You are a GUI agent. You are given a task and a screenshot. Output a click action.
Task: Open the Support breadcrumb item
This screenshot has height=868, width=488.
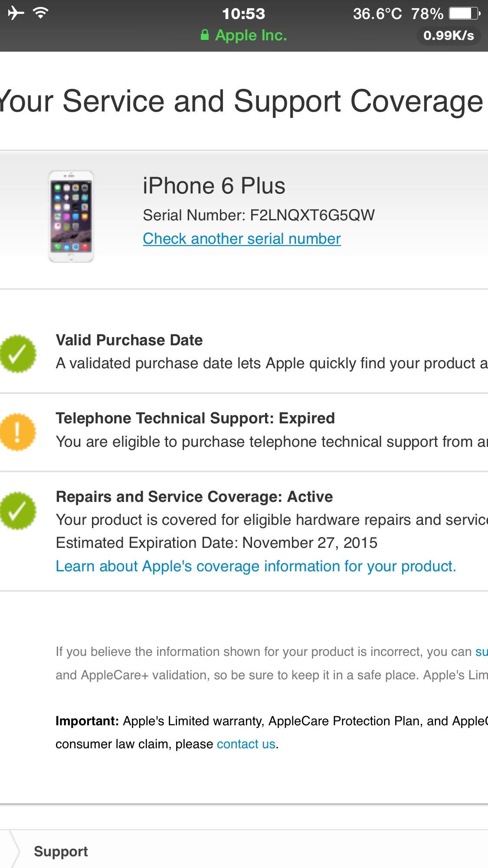point(61,851)
